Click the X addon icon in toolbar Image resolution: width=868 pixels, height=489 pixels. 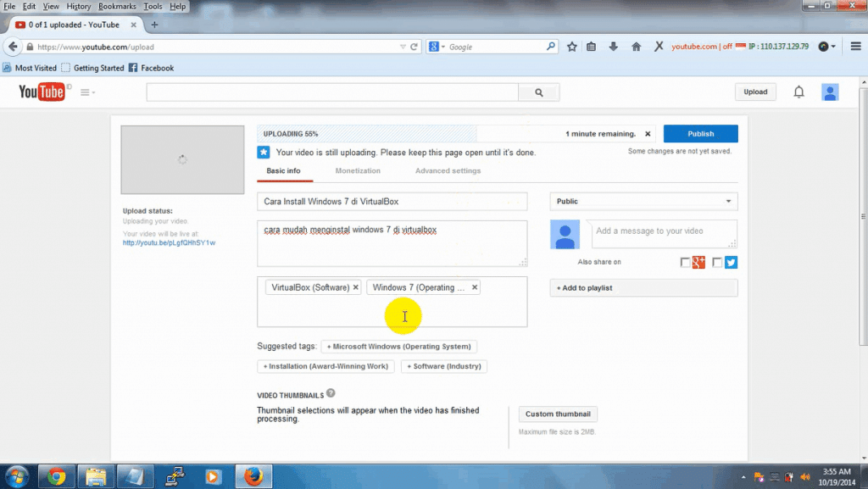coord(658,47)
